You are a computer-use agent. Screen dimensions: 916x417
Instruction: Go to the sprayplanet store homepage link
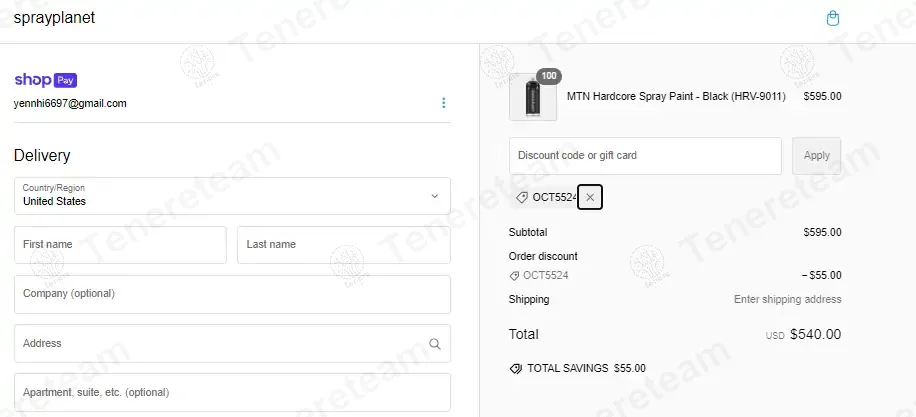click(54, 18)
